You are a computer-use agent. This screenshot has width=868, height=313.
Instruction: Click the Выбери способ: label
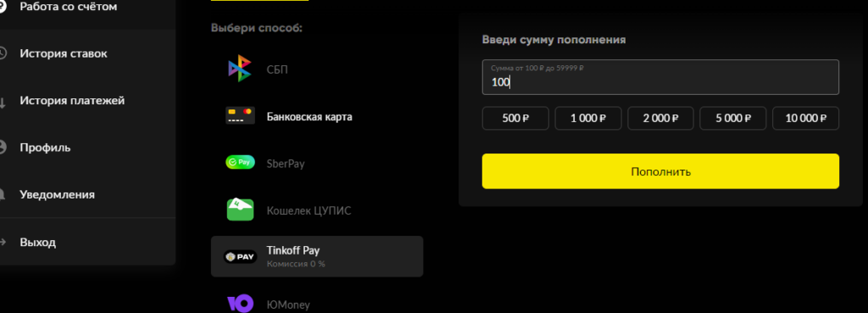point(256,28)
